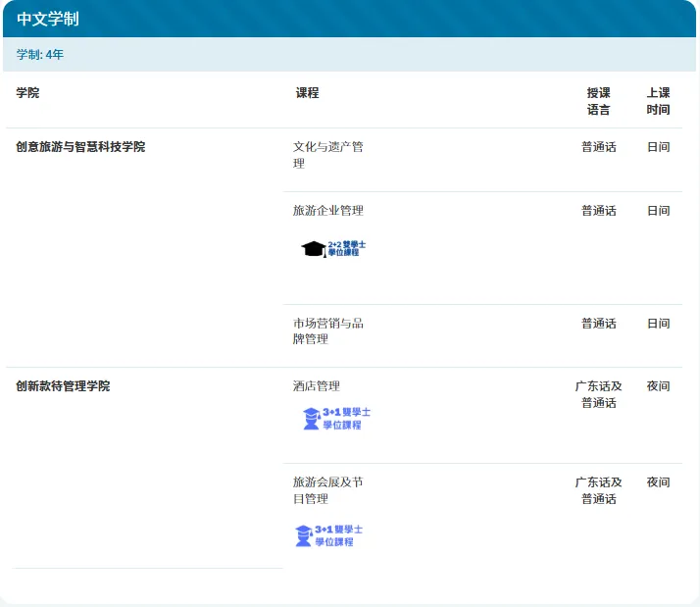Open the 酒店管理 course

click(316, 386)
